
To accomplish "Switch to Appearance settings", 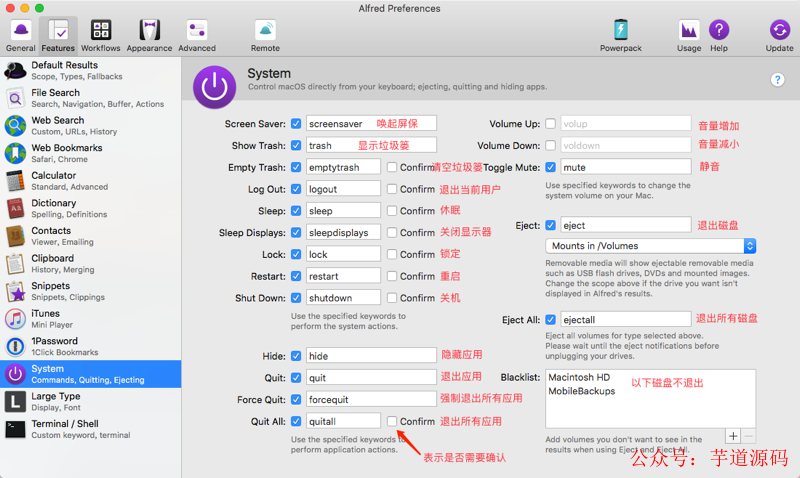I will pos(149,36).
